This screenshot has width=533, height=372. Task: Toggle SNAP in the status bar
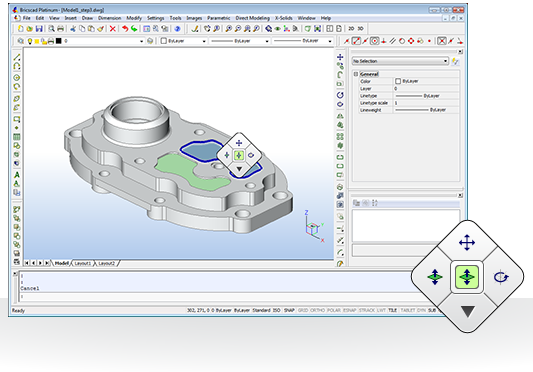point(289,310)
